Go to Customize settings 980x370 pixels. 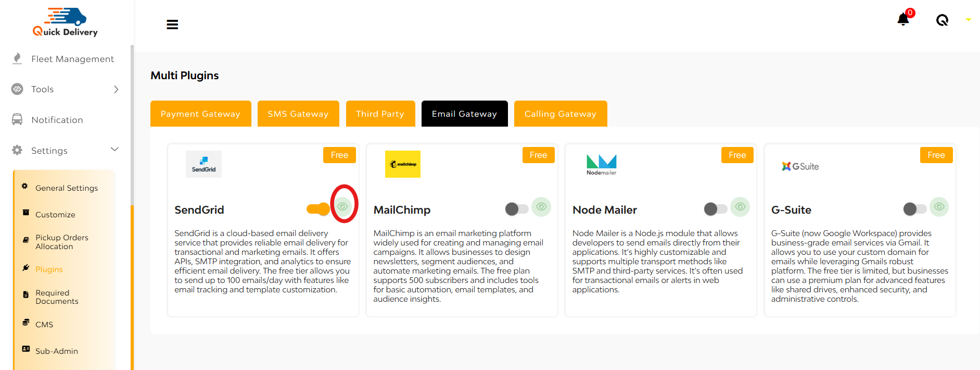pos(55,215)
